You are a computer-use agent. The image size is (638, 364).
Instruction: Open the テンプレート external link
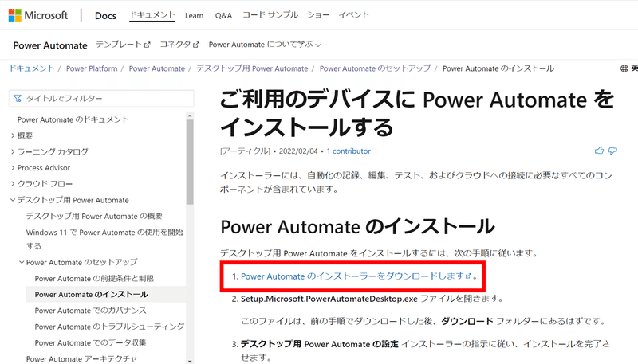(x=123, y=45)
